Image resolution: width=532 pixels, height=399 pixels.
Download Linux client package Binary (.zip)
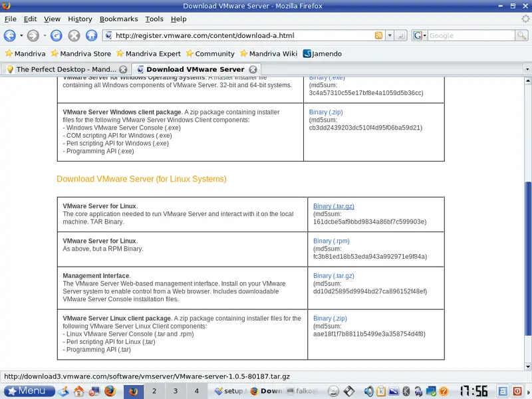click(330, 319)
